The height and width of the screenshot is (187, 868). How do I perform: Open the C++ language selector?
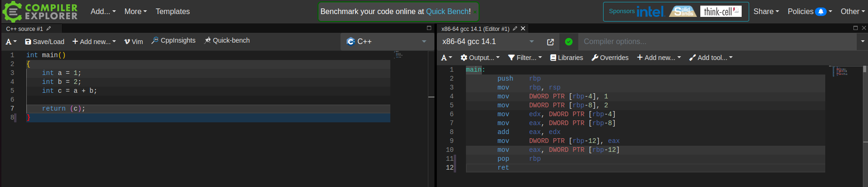[x=387, y=42]
